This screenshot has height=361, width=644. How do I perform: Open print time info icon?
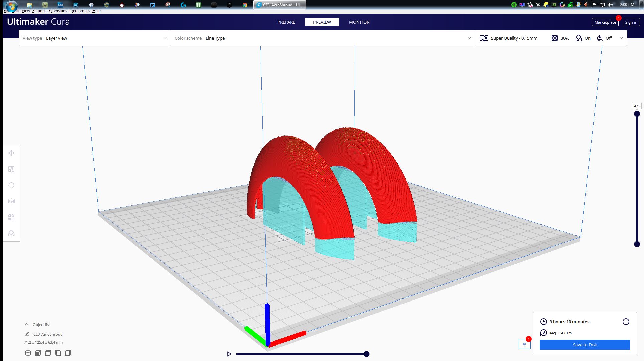[626, 322]
